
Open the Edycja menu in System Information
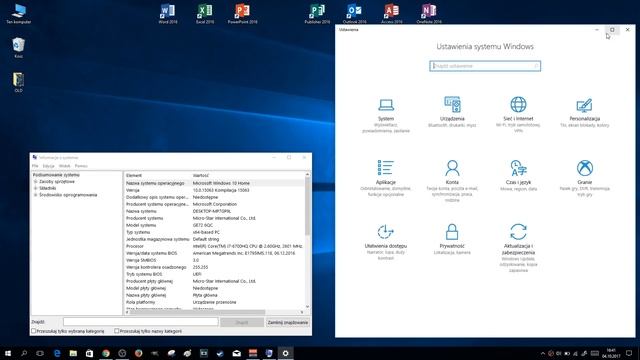(x=49, y=166)
